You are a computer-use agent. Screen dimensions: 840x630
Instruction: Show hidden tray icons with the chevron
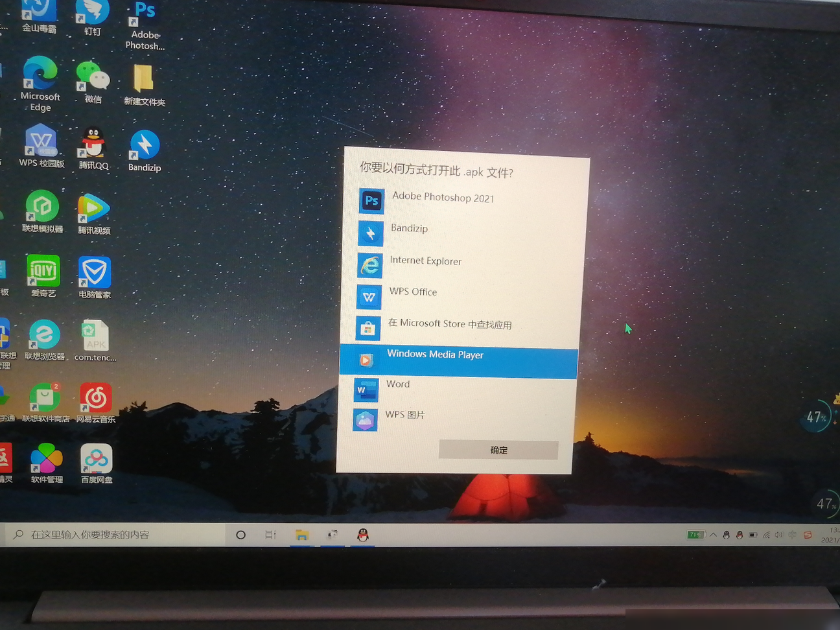[713, 535]
